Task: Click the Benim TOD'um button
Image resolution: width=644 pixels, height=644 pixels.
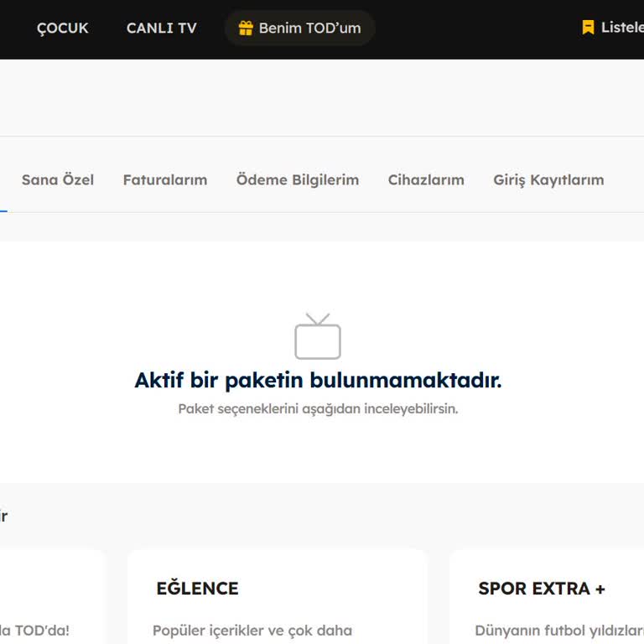Action: (x=300, y=28)
